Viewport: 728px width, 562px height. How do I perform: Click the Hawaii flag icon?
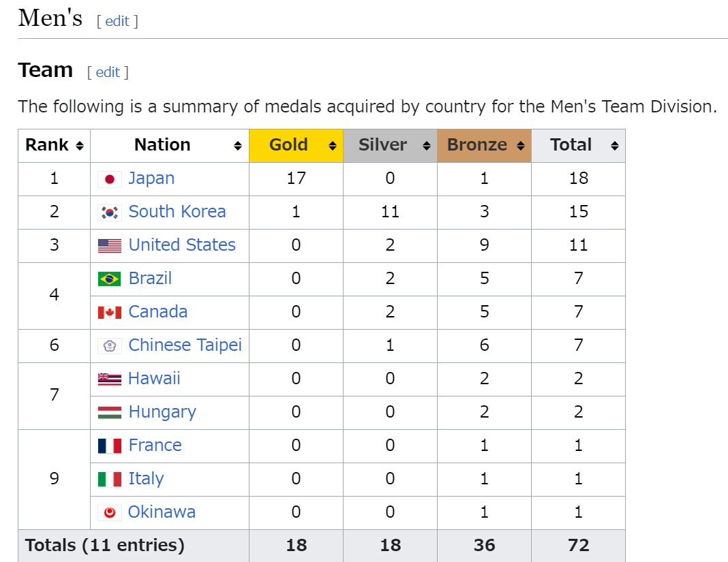110,379
